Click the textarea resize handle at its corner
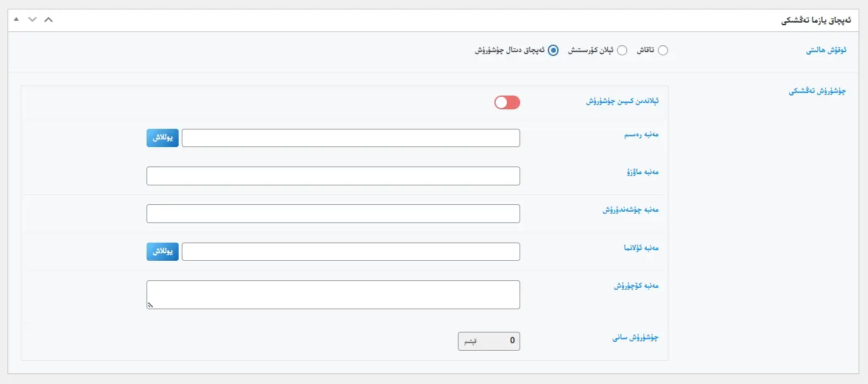 (x=150, y=304)
